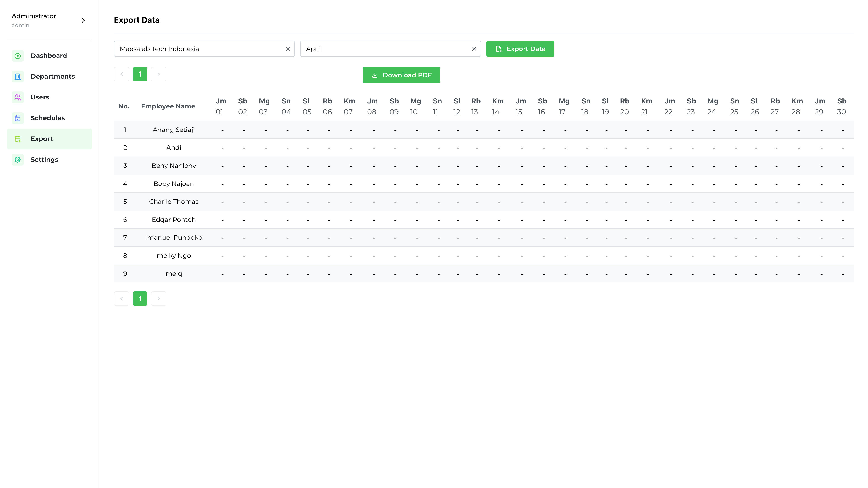Select page 1 in top pagination

(x=140, y=74)
